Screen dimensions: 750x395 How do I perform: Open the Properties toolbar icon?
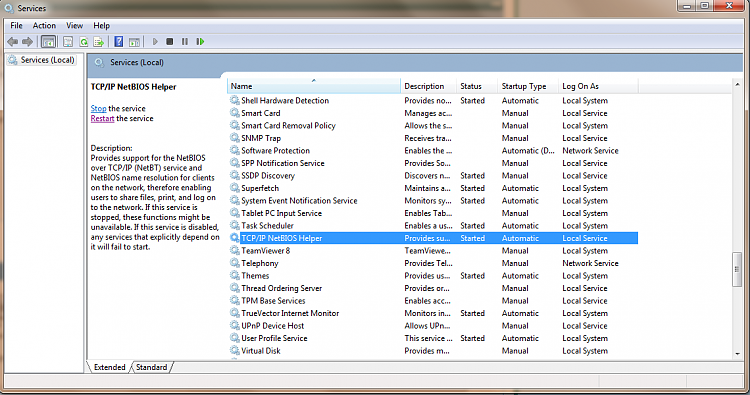point(68,42)
